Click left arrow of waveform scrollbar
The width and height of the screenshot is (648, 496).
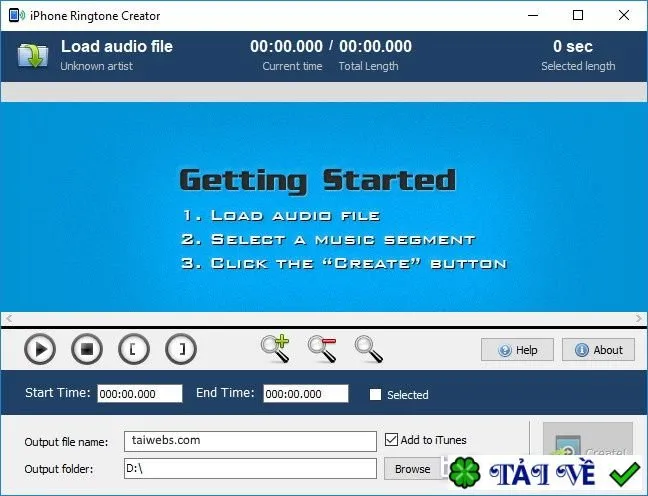[x=9, y=318]
